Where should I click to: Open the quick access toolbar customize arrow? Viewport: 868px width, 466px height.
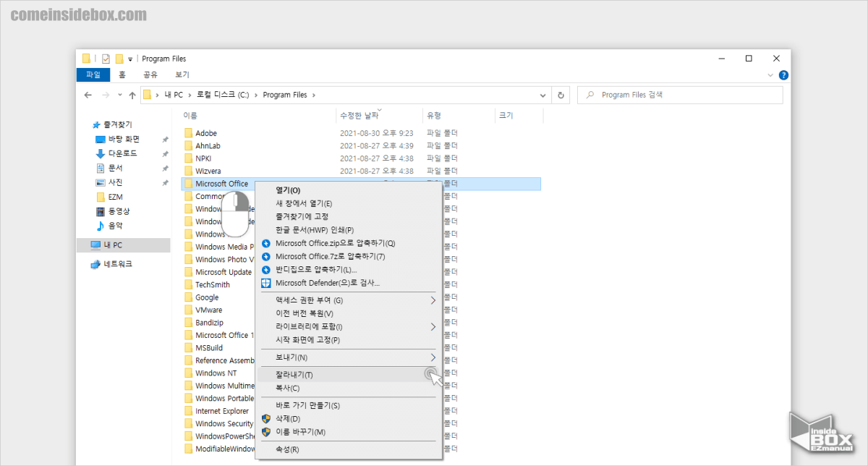(130, 59)
